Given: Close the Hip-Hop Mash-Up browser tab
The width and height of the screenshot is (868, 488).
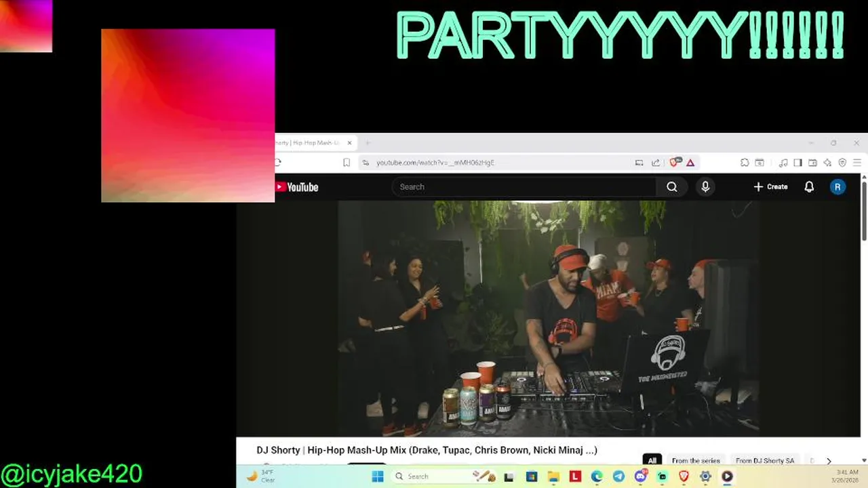Looking at the screenshot, I should click(x=350, y=143).
